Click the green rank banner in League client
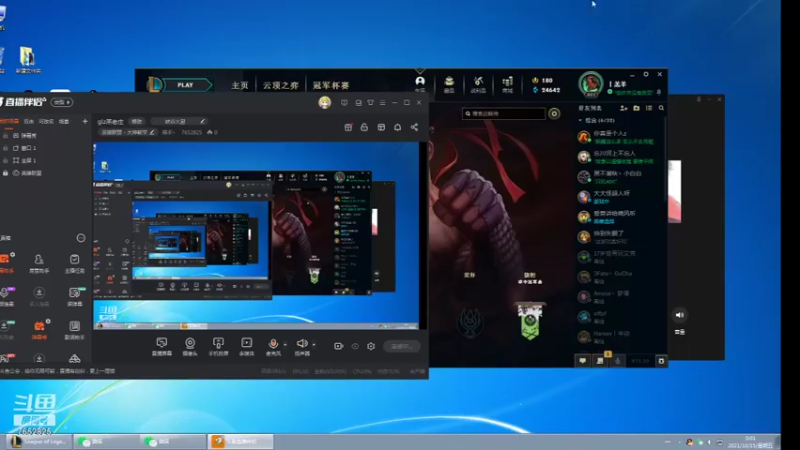 click(530, 320)
